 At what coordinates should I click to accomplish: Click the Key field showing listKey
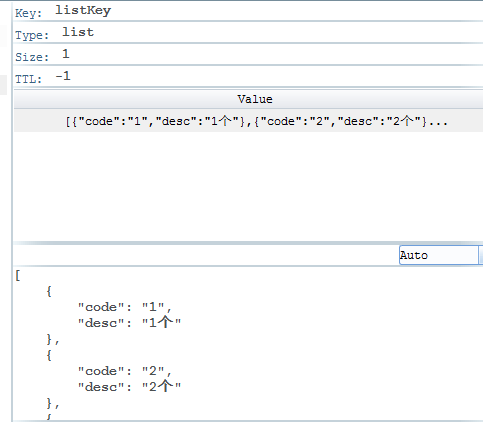[x=83, y=11]
